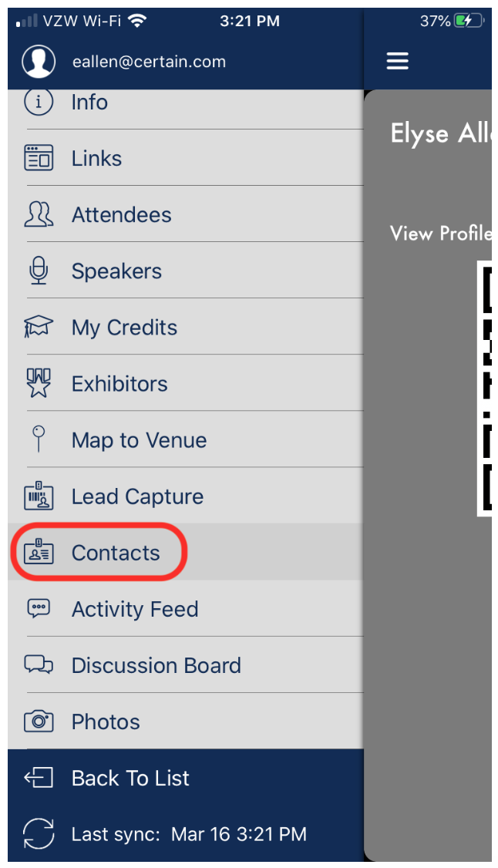Tap the QR code image

(x=485, y=388)
